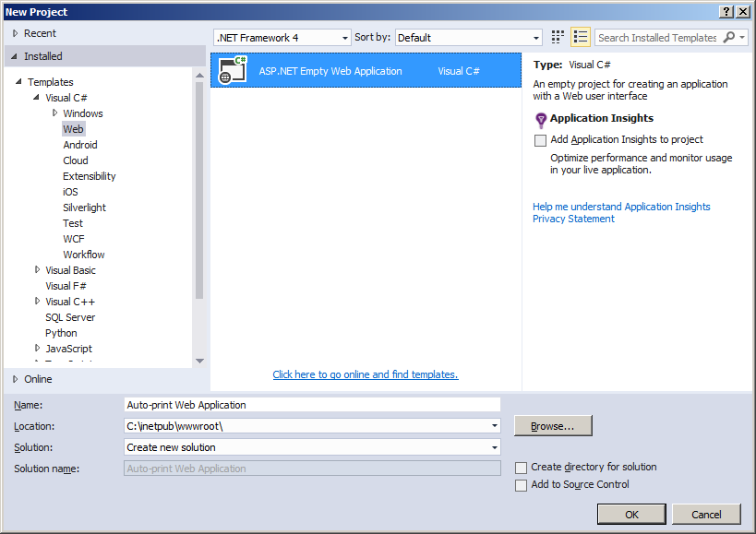Click the project Name text field
This screenshot has height=534, width=756.
(312, 405)
